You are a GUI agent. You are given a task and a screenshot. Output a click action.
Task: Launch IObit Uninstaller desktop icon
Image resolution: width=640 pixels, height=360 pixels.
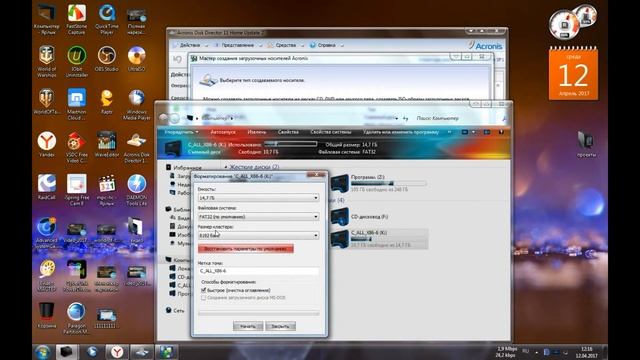coord(77,61)
